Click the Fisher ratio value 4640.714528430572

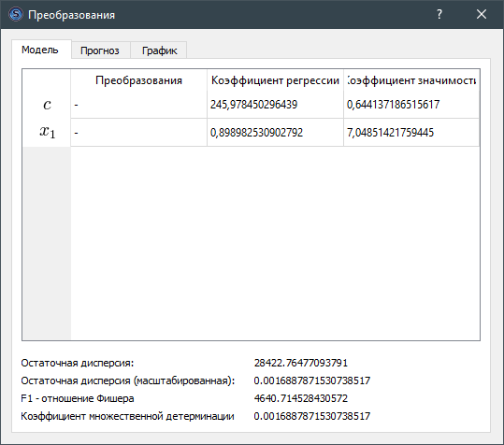click(301, 398)
